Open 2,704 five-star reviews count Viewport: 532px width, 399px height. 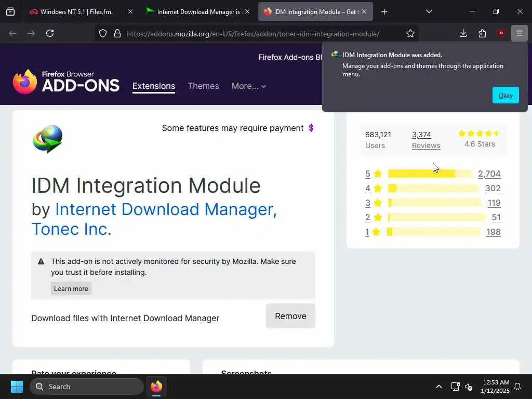pyautogui.click(x=489, y=174)
